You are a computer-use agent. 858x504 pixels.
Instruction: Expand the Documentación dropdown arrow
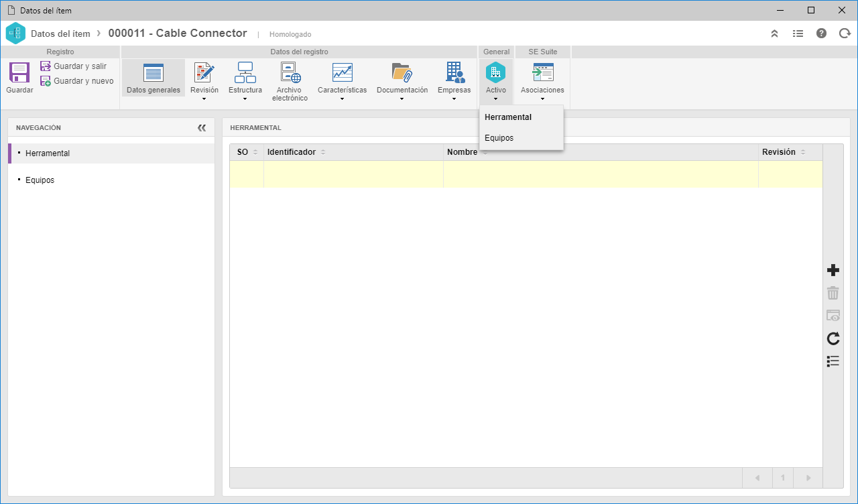pyautogui.click(x=402, y=99)
